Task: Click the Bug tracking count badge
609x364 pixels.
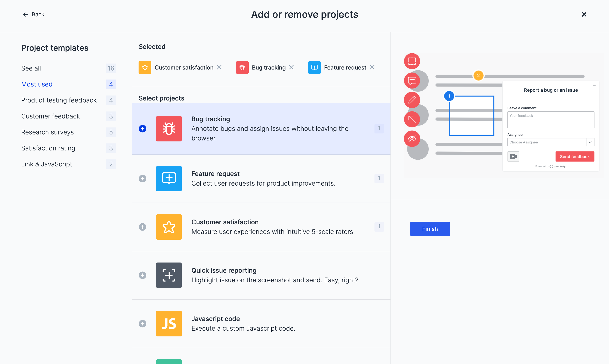Action: tap(379, 128)
